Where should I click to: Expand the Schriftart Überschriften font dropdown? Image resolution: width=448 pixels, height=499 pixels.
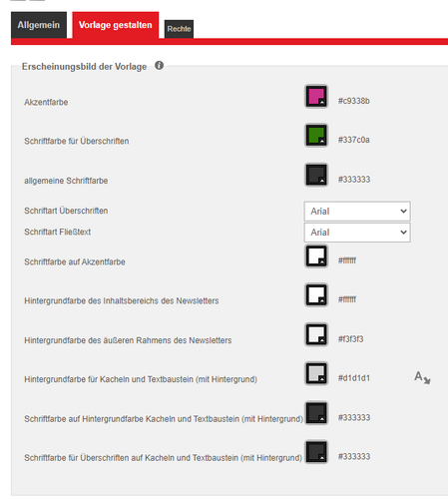(357, 212)
